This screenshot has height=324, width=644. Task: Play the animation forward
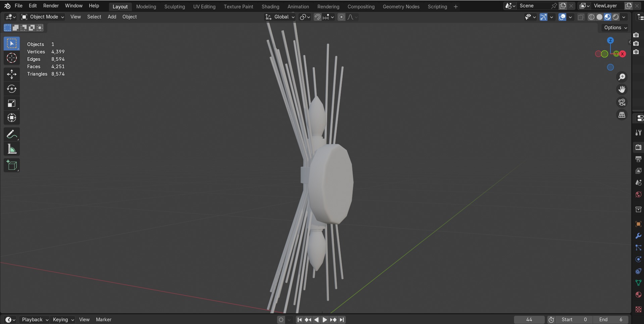pos(325,320)
